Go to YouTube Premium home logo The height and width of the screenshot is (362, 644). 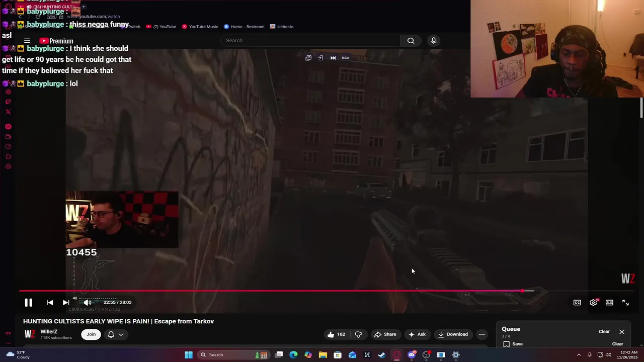[56, 41]
